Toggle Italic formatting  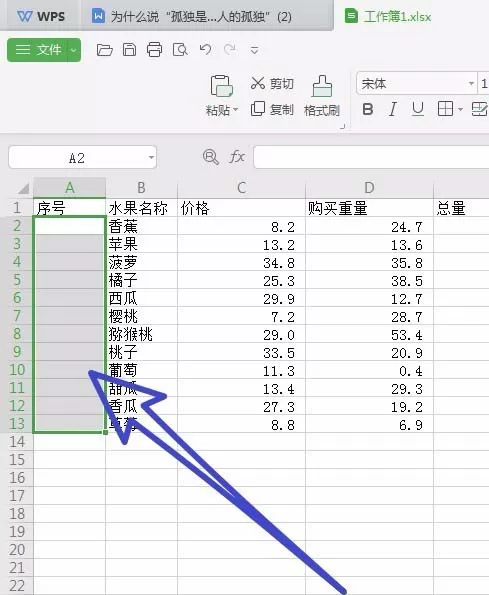coord(393,109)
